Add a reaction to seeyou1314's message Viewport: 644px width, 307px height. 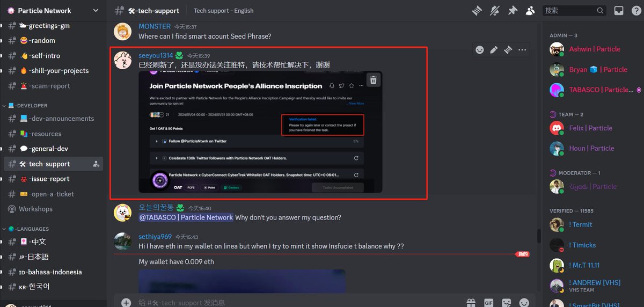[x=480, y=50]
